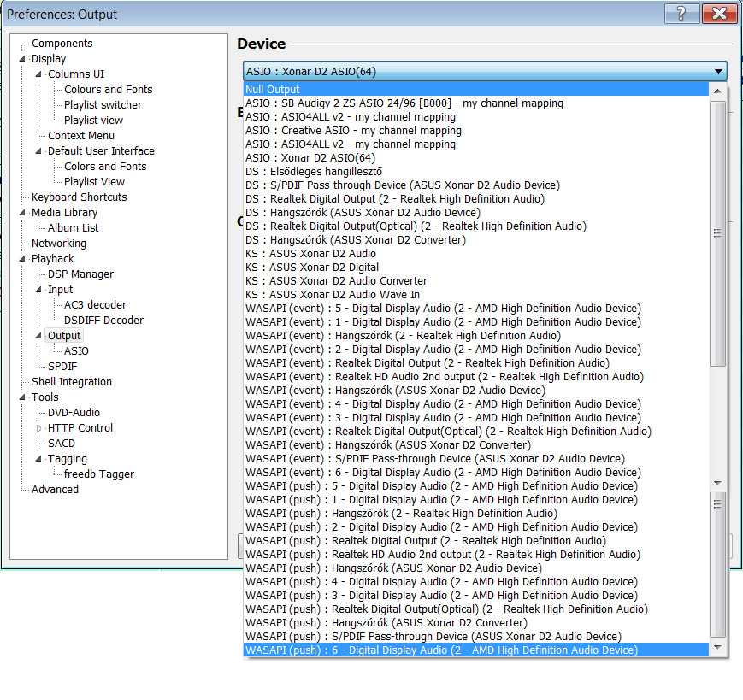Expand the HTTP Control tree node
The width and height of the screenshot is (743, 700).
[x=38, y=428]
